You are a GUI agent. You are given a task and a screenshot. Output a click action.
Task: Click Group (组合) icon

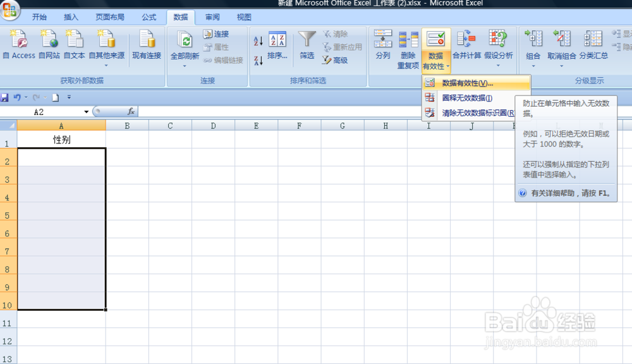pos(533,39)
